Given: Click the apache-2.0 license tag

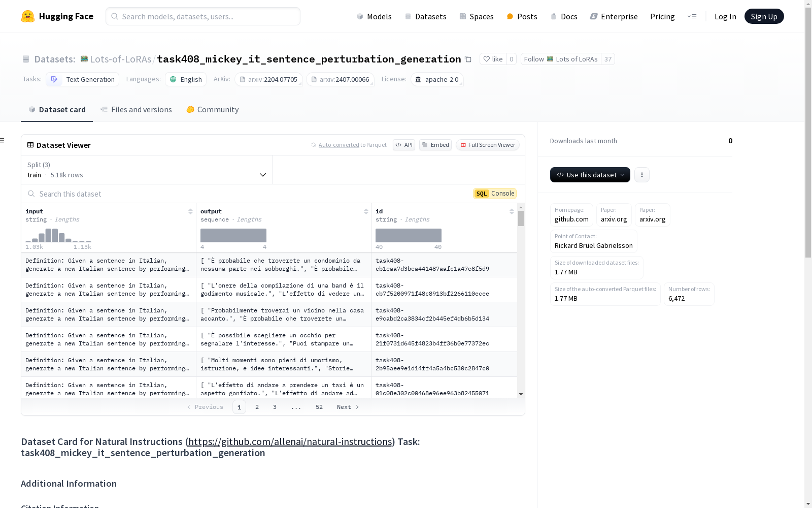Looking at the screenshot, I should (x=437, y=79).
